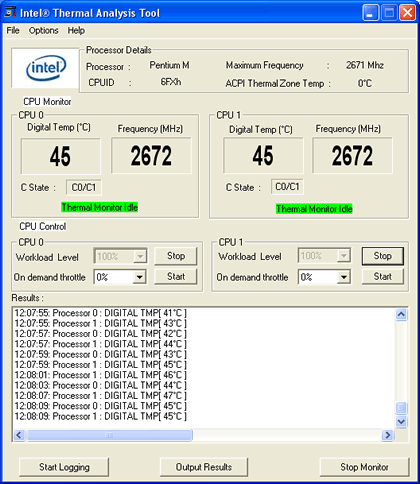Open the Options menu
Image resolution: width=420 pixels, height=484 pixels.
tap(43, 30)
